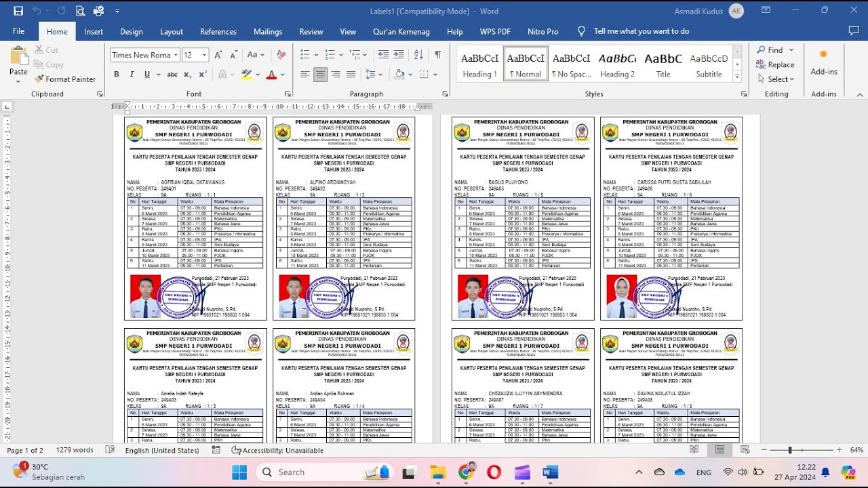Select the Heading 1 style

(480, 64)
